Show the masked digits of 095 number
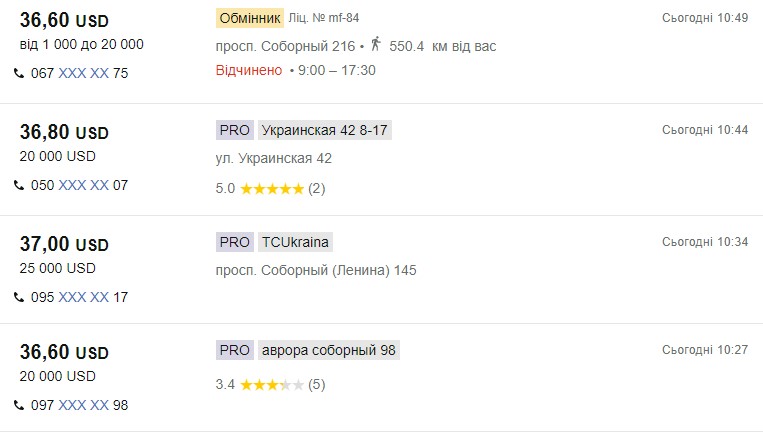Image resolution: width=763 pixels, height=432 pixels. (84, 297)
